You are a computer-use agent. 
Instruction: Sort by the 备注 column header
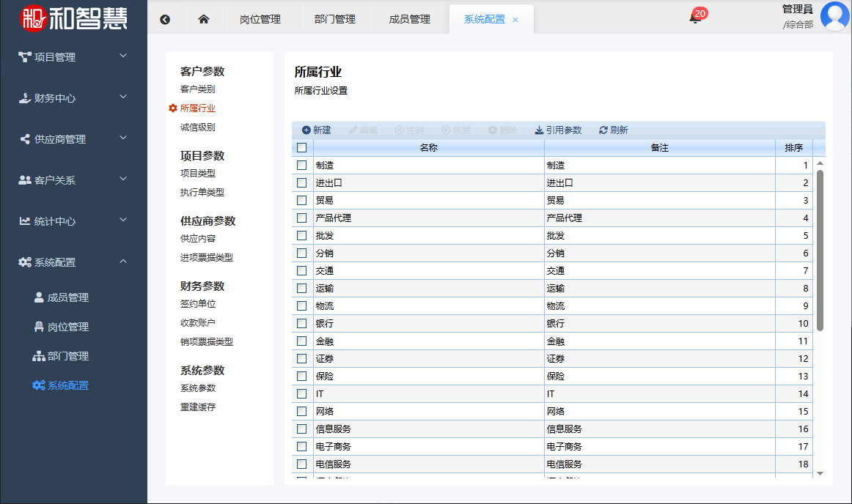coord(660,147)
